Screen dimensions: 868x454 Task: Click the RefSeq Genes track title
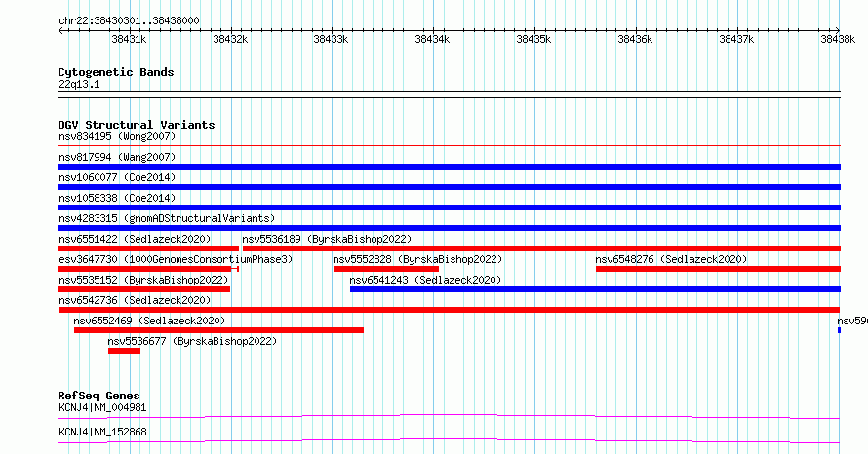point(99,396)
